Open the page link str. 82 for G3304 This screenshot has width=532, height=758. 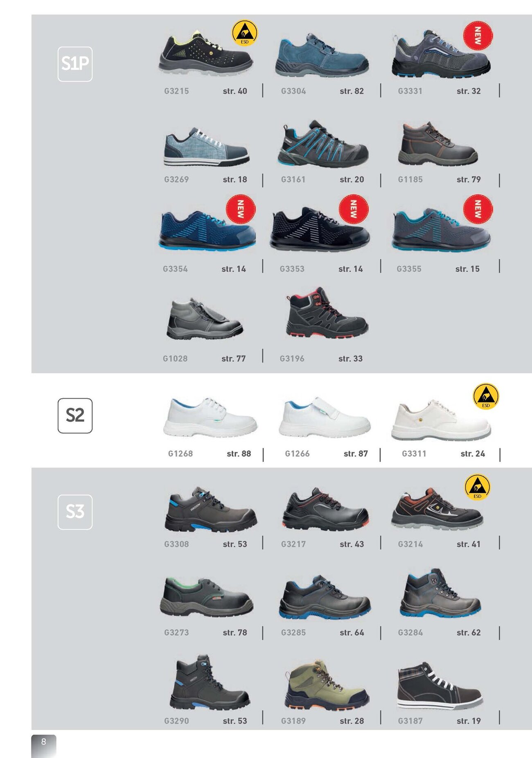click(352, 91)
